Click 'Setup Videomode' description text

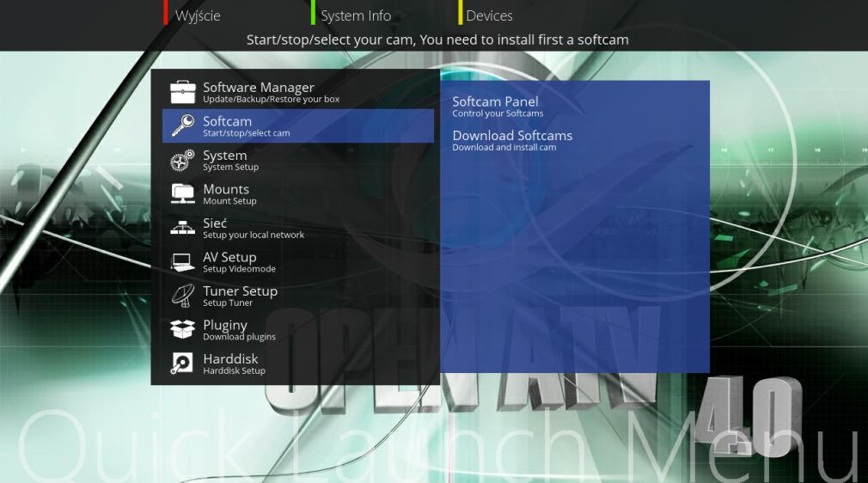coord(239,269)
